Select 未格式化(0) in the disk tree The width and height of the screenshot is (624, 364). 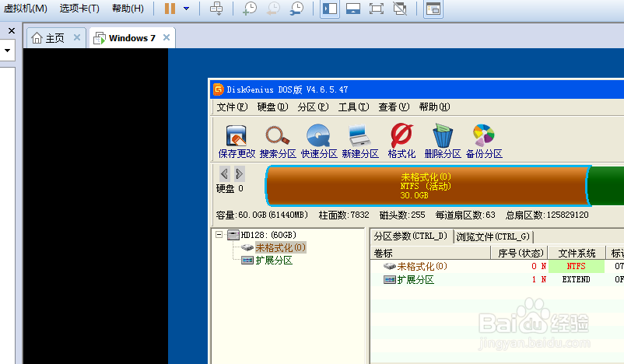click(x=281, y=248)
